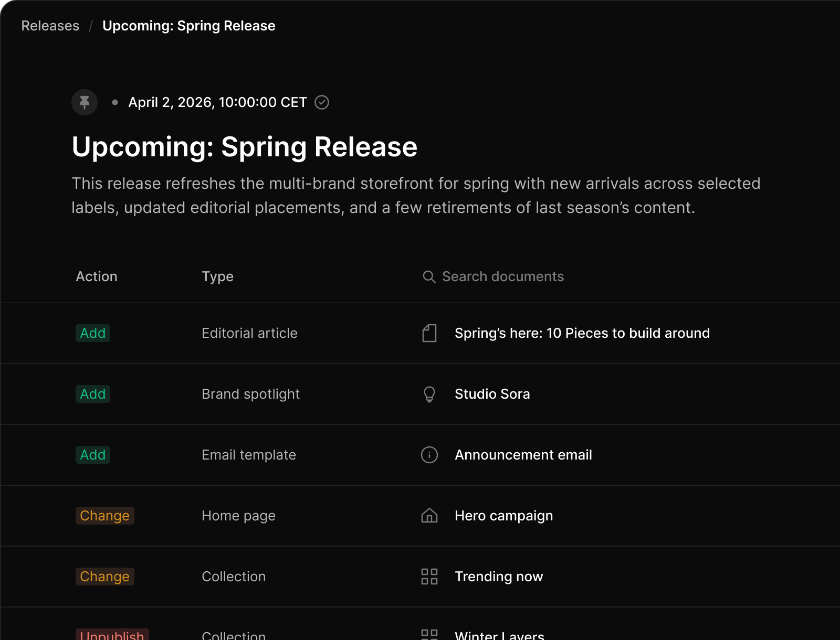This screenshot has width=840, height=640.
Task: Click the home icon beside Hero campaign
Action: [429, 516]
